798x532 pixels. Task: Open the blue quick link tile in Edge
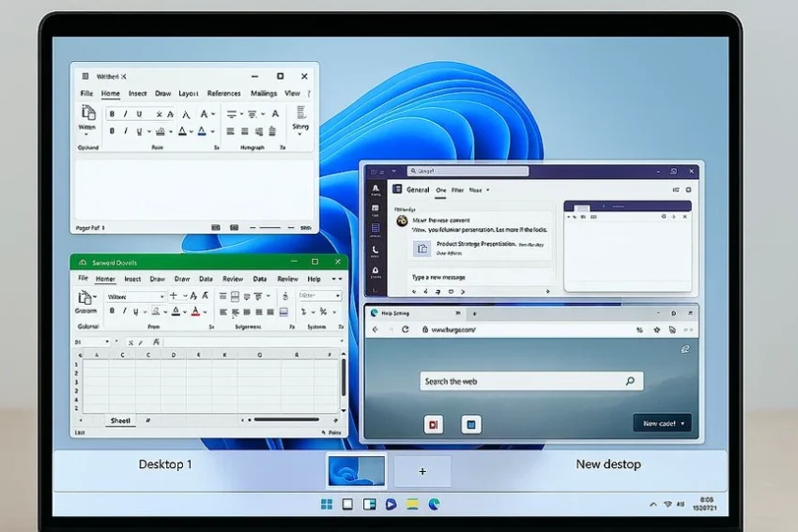pyautogui.click(x=471, y=425)
